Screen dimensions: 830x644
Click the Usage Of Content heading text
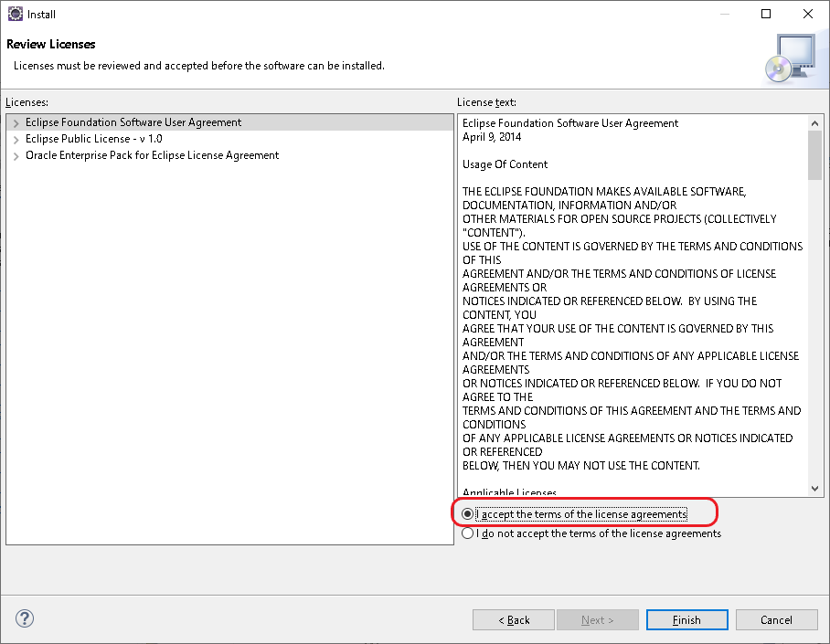tap(505, 164)
